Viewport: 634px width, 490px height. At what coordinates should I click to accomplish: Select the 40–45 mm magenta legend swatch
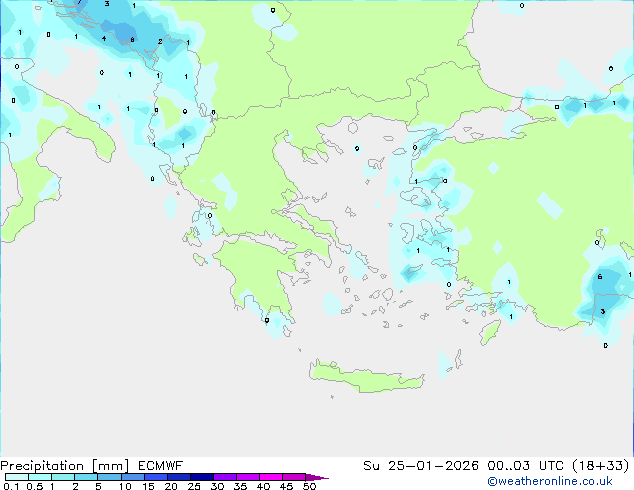271,477
